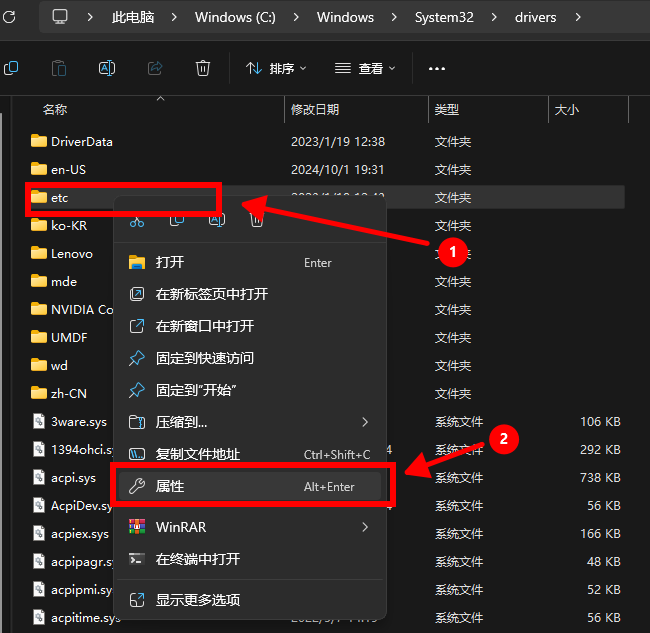Open the 排序 sort dropdown

(x=276, y=68)
